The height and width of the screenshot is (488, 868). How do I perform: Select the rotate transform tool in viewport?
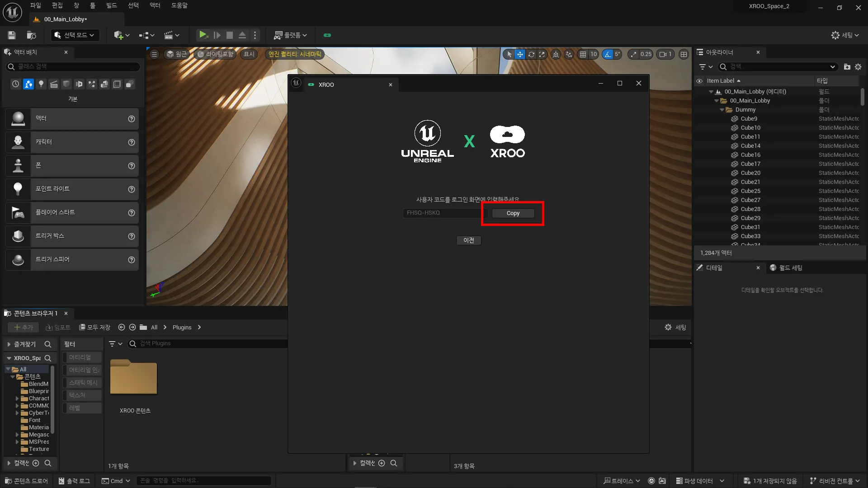(x=531, y=54)
